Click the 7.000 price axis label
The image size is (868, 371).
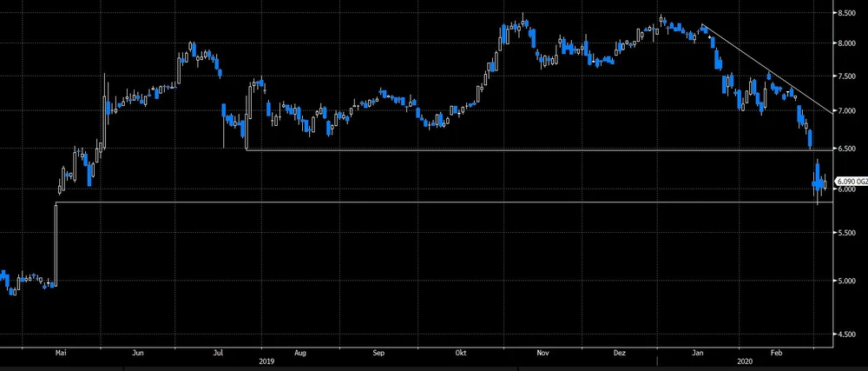pos(847,111)
